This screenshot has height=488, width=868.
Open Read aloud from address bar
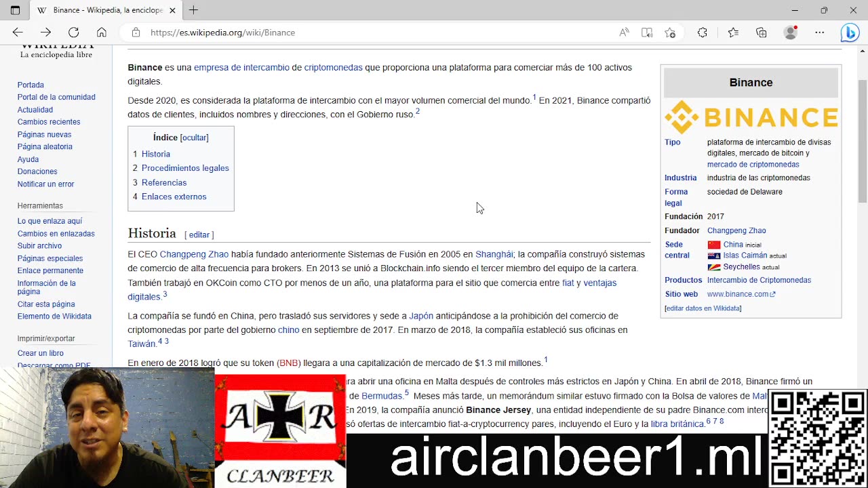pyautogui.click(x=624, y=33)
